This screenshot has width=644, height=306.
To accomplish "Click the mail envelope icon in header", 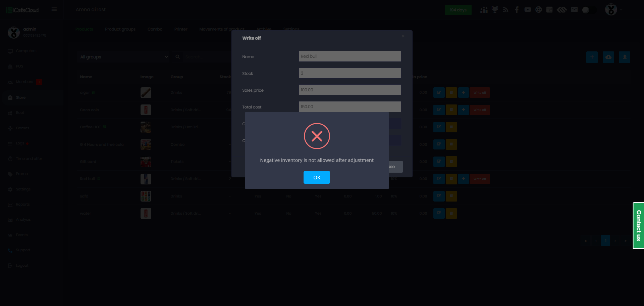I will (x=574, y=10).
